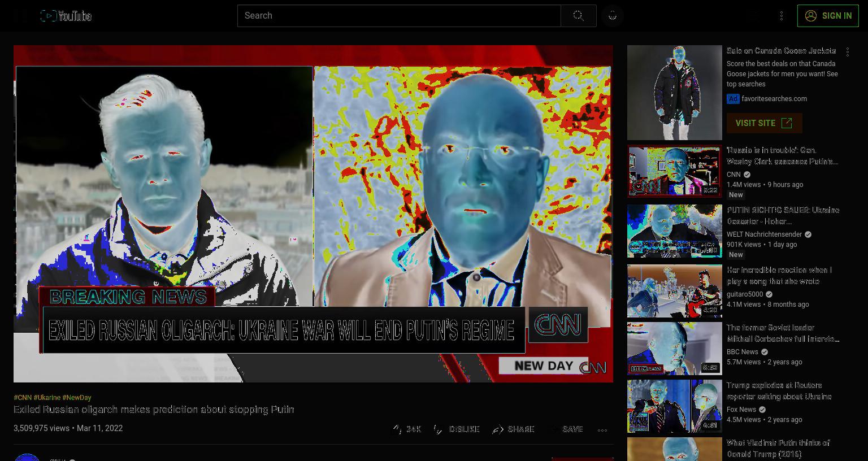Click the '3,509,975 views • Mar 11, 2022' text

tap(68, 428)
